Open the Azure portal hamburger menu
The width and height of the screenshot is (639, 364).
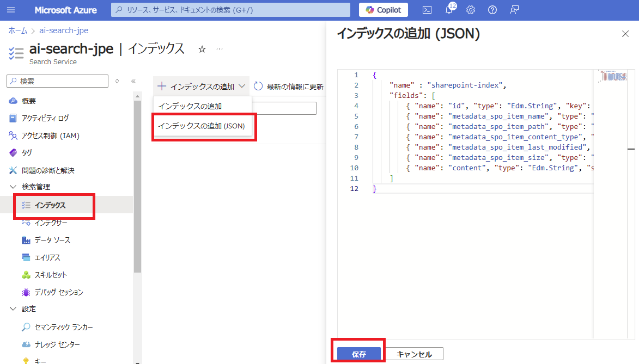(x=11, y=10)
